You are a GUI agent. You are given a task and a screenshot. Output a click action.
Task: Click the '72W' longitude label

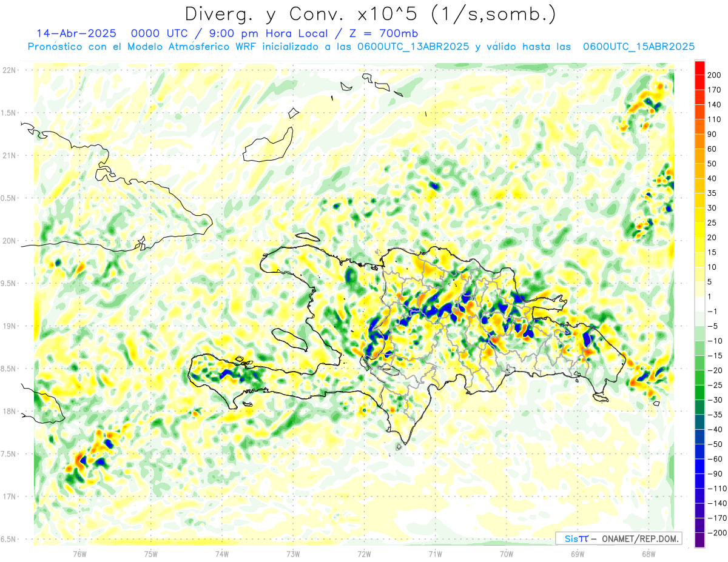[364, 554]
